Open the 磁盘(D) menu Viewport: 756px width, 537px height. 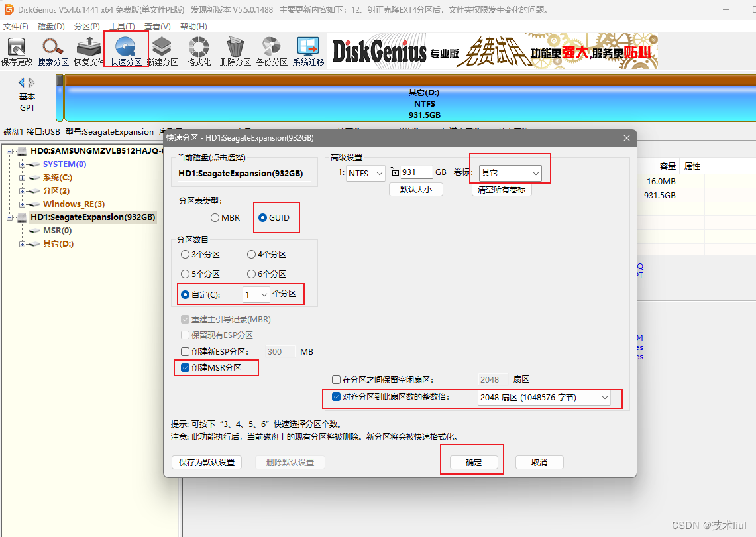click(x=51, y=27)
